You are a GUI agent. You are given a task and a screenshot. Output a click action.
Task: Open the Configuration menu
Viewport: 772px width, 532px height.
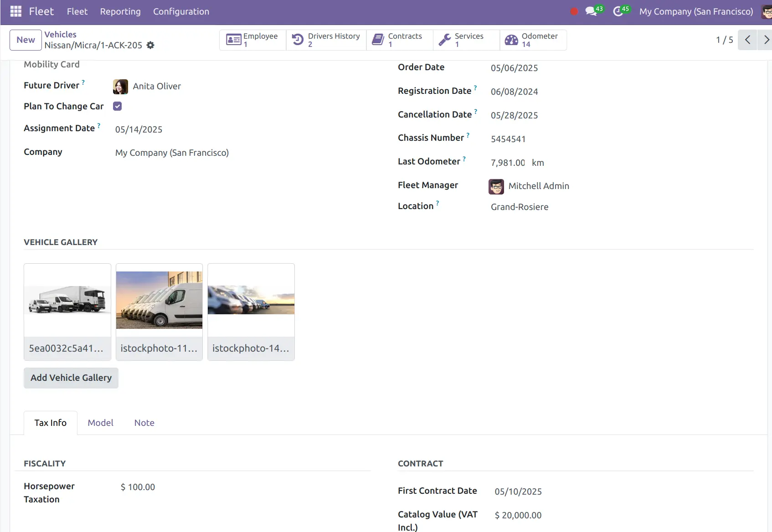pos(181,12)
